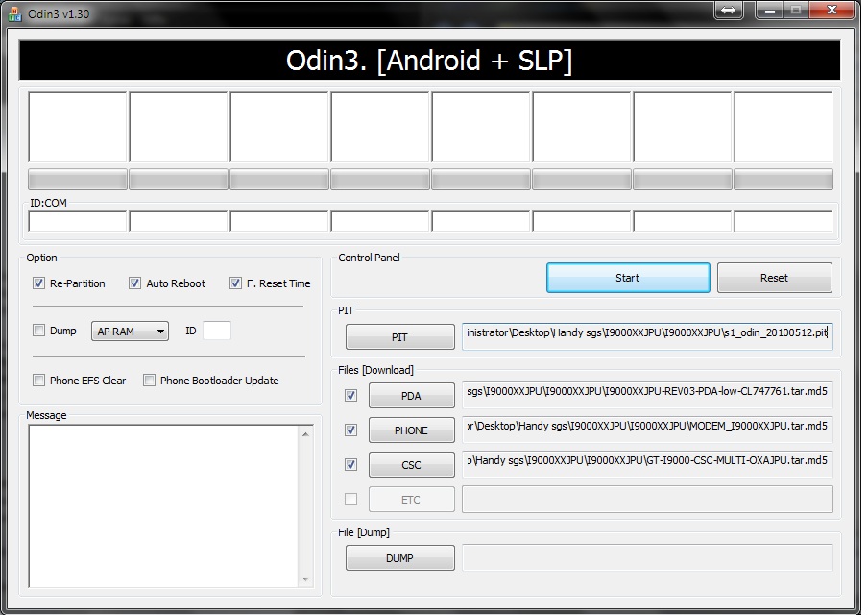This screenshot has width=868, height=615.
Task: Click the Dump ID input field
Action: click(217, 331)
